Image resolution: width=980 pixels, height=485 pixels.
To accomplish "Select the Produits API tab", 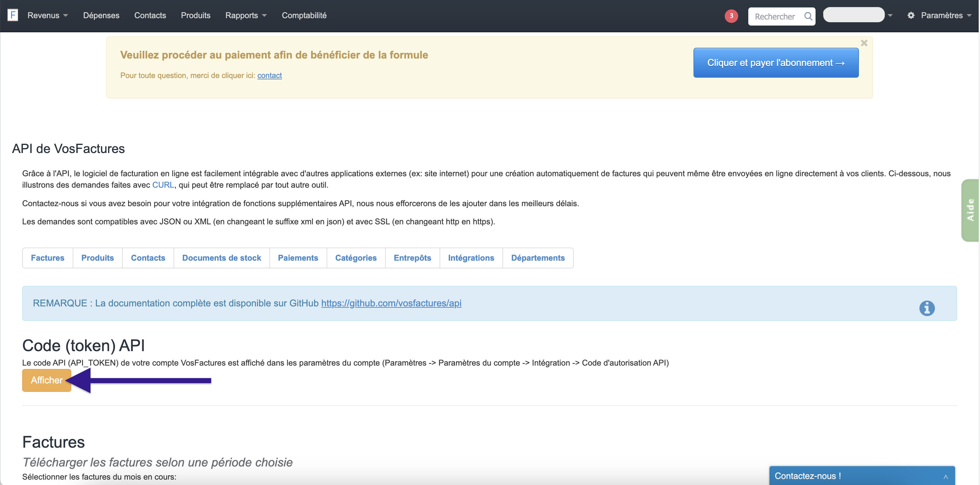I will coord(98,258).
